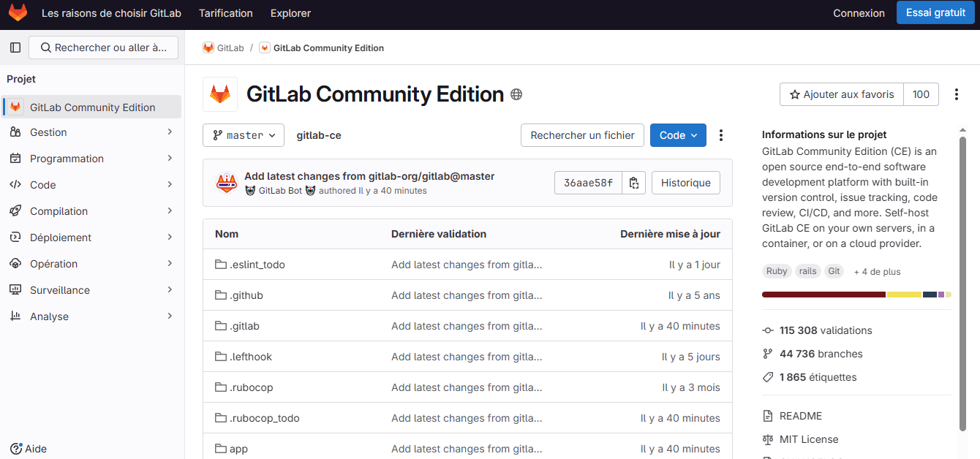This screenshot has width=980, height=459.
Task: Toggle Ajouter aux favoris star
Action: click(841, 94)
